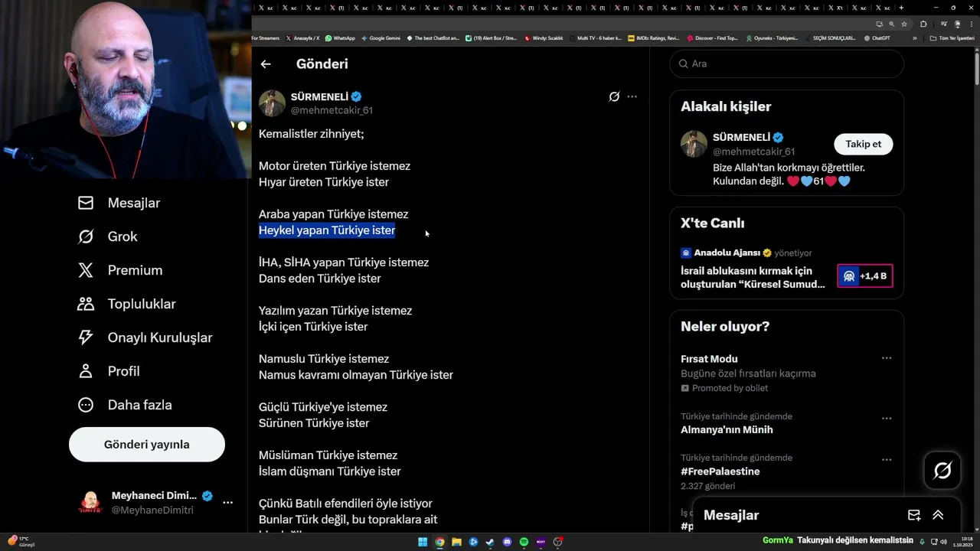Open Mesajlar from the left sidebar

119,203
